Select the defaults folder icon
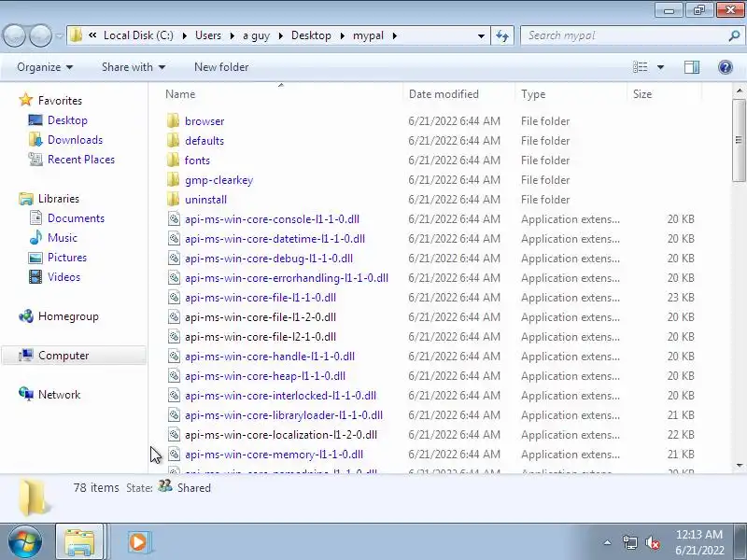This screenshot has height=560, width=747. pos(174,141)
